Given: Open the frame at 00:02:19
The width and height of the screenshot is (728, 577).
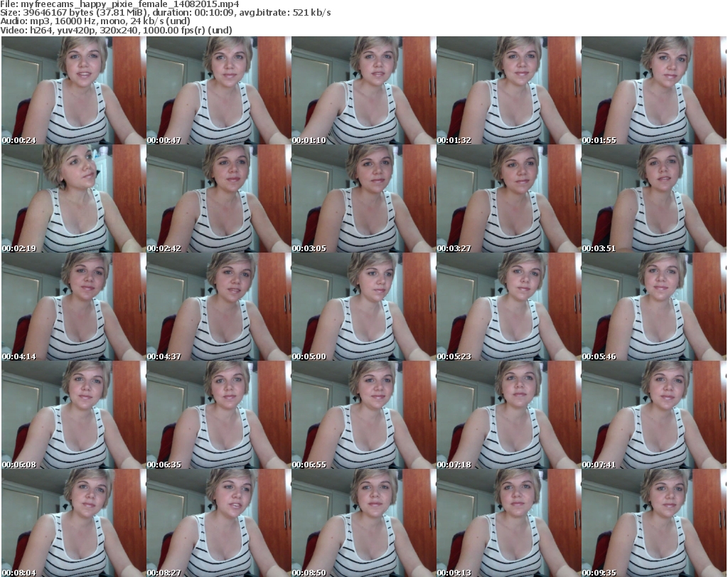Looking at the screenshot, I should point(74,198).
